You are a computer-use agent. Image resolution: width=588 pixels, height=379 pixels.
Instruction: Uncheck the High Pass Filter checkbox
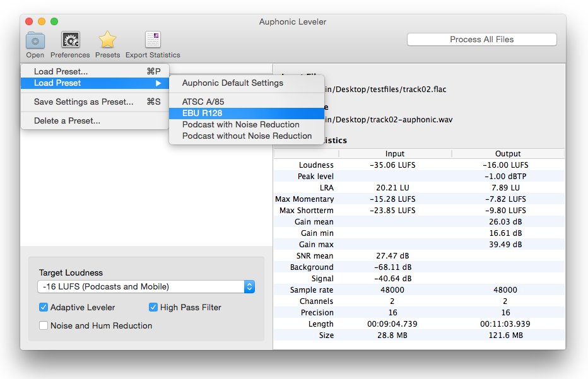pos(153,307)
